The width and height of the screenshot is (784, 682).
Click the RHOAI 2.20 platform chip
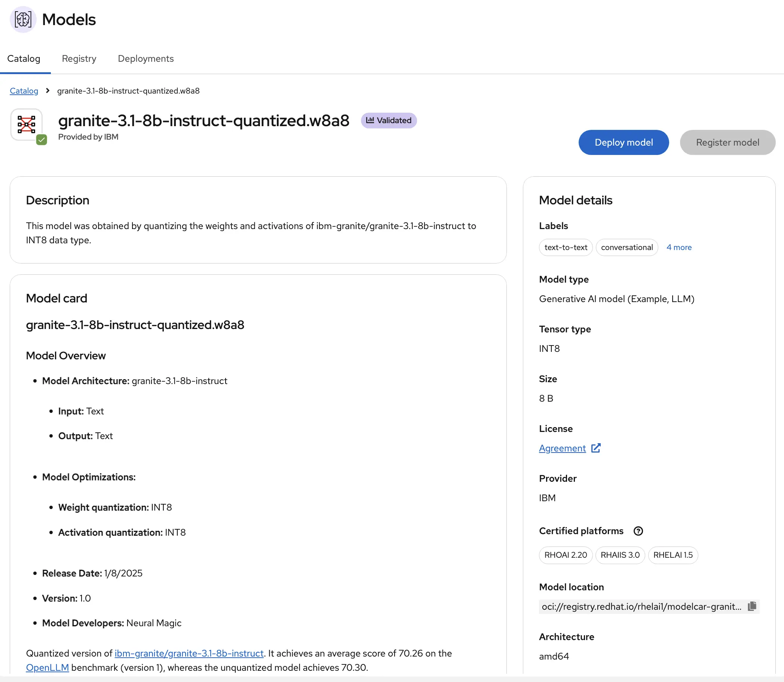(566, 555)
